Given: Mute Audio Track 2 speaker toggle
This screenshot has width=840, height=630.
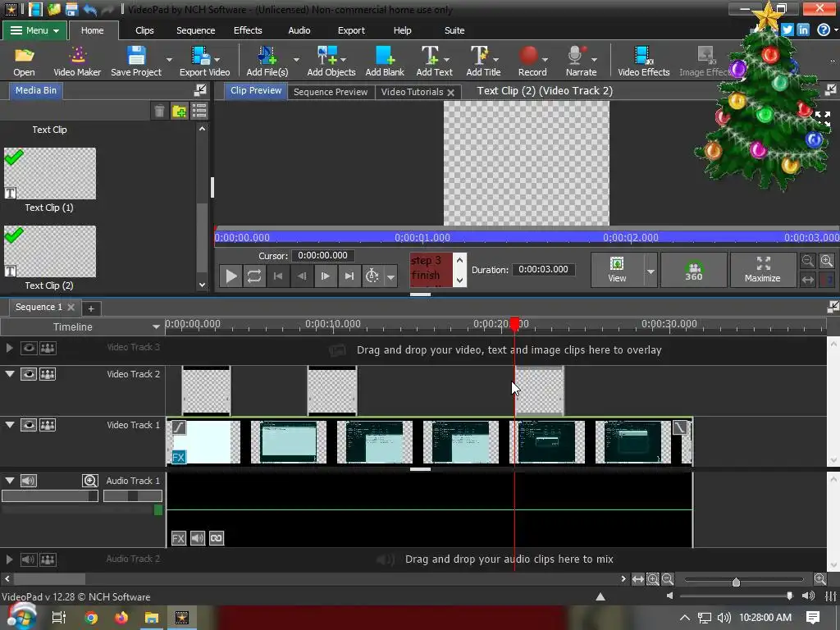Looking at the screenshot, I should pos(29,559).
